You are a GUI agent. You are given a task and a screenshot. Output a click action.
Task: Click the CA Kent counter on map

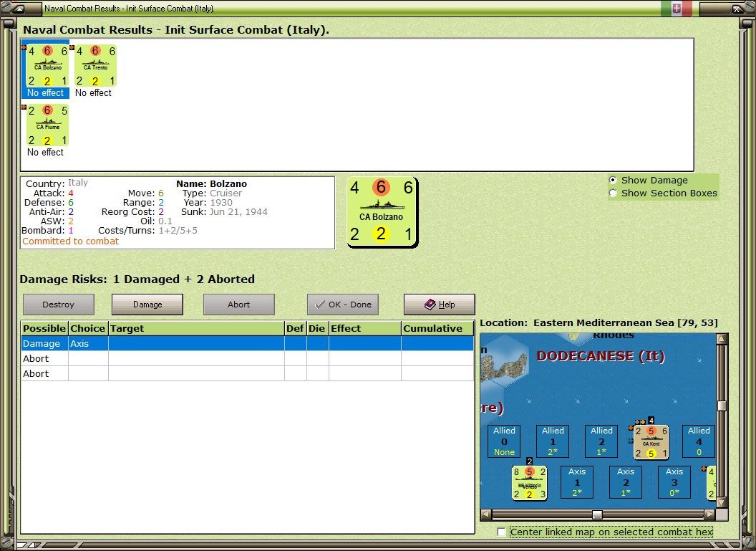[651, 441]
